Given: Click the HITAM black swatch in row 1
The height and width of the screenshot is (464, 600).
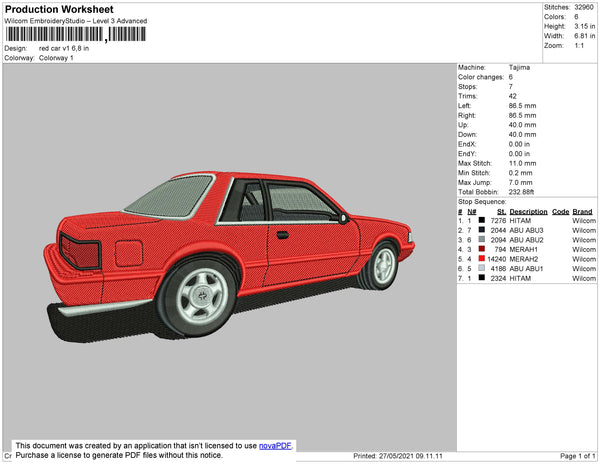Looking at the screenshot, I should point(482,221).
